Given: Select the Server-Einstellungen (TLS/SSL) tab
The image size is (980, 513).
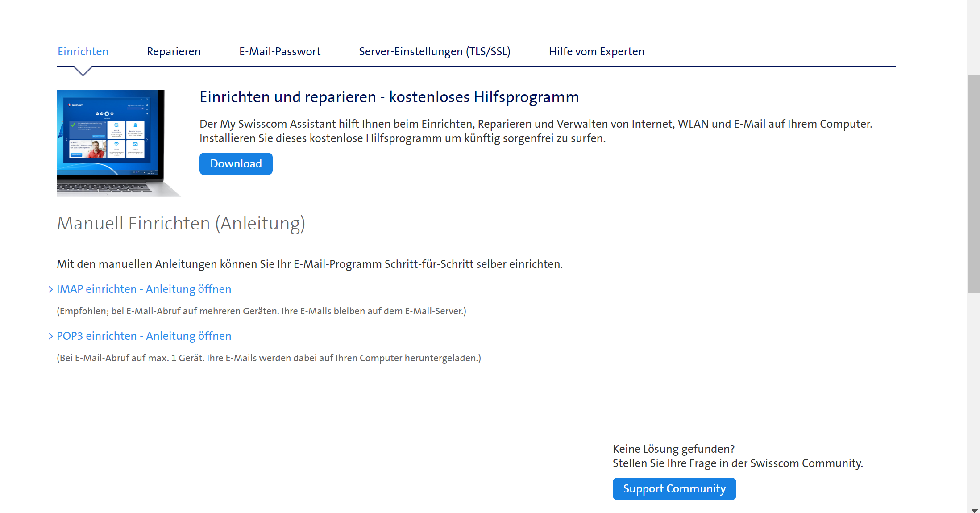Looking at the screenshot, I should 435,51.
